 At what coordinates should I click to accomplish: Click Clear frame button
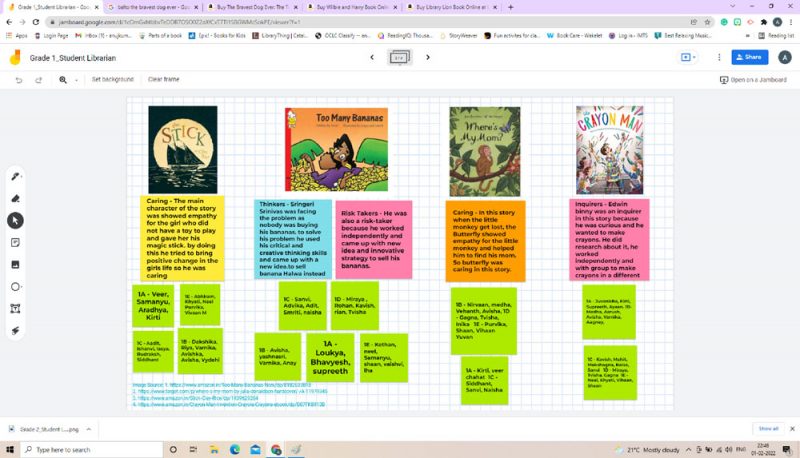163,79
